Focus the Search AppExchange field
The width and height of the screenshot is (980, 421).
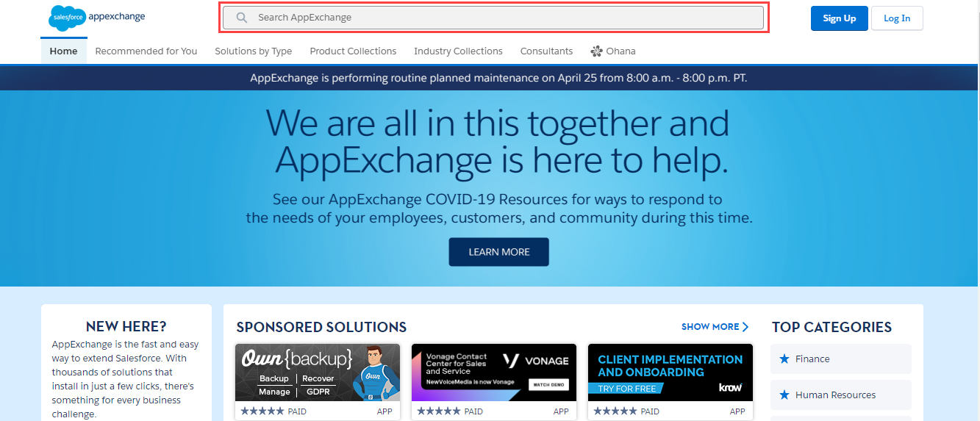(493, 18)
